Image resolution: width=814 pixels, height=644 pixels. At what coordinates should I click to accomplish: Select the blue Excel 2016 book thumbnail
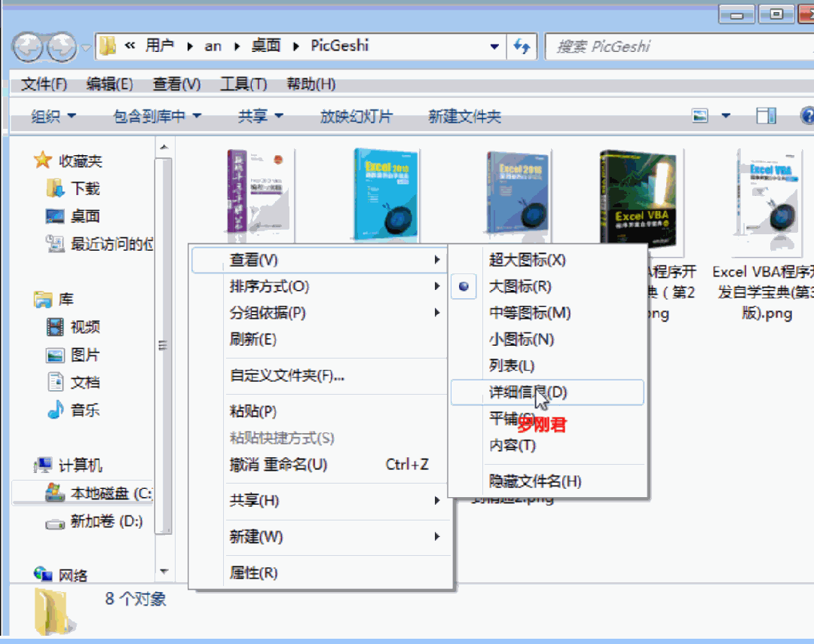[x=518, y=195]
